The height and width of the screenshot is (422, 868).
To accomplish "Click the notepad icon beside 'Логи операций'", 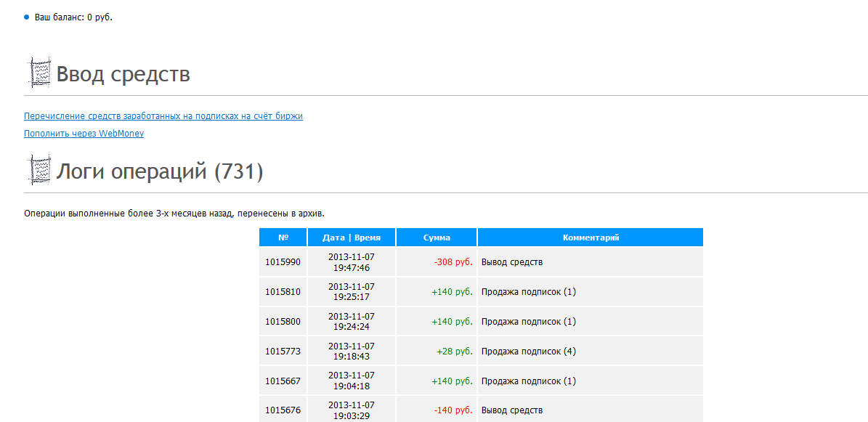I will click(38, 169).
